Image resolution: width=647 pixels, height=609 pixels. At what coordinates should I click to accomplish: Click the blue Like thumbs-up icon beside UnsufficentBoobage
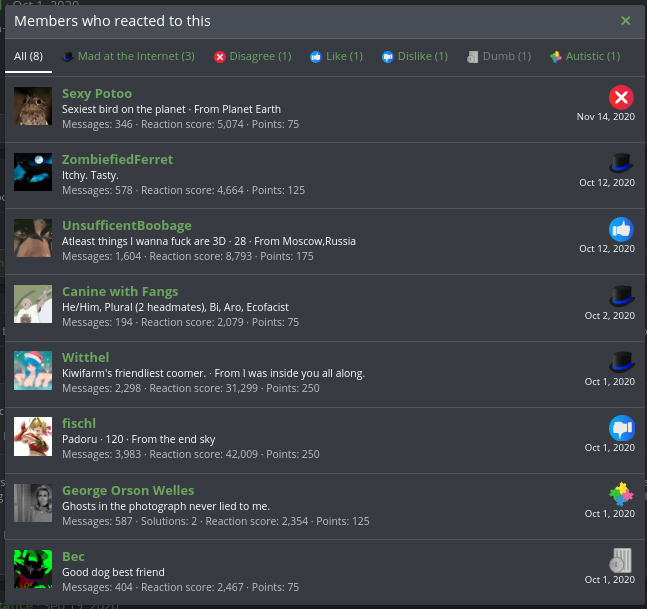(x=621, y=229)
